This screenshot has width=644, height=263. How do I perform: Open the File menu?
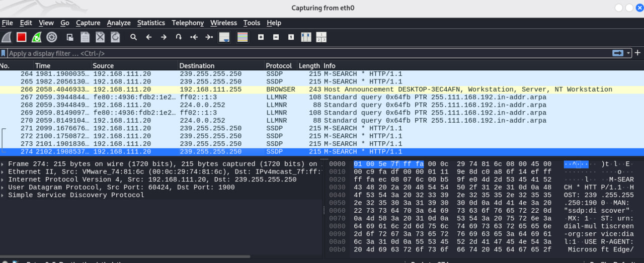tap(7, 23)
